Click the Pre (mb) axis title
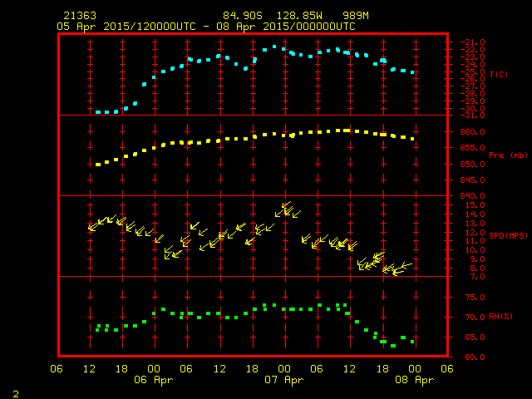The width and height of the screenshot is (532, 399). [508, 155]
